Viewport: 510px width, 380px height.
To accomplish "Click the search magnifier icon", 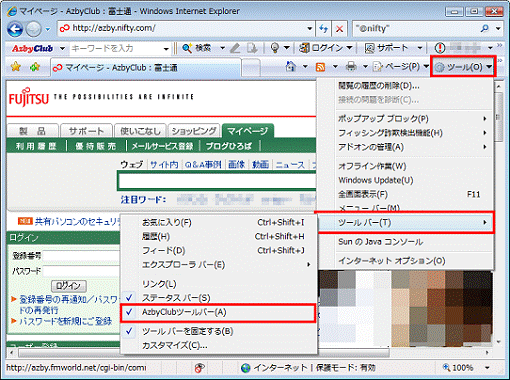I will click(x=485, y=29).
